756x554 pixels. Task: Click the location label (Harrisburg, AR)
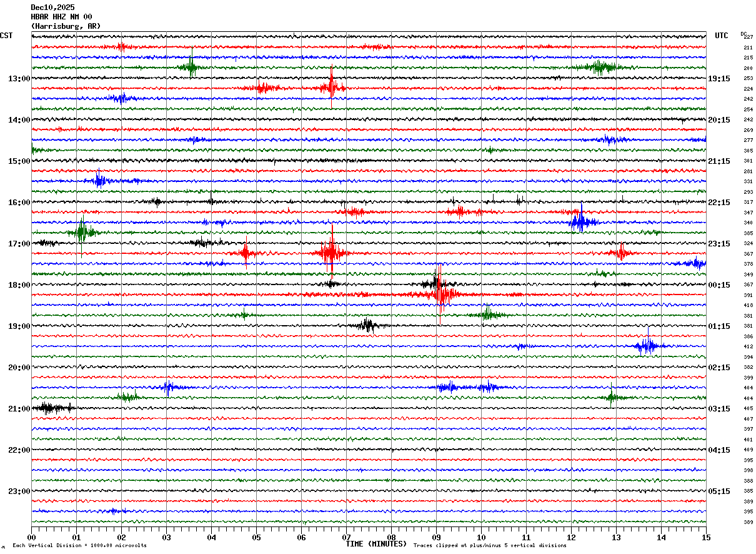(66, 26)
